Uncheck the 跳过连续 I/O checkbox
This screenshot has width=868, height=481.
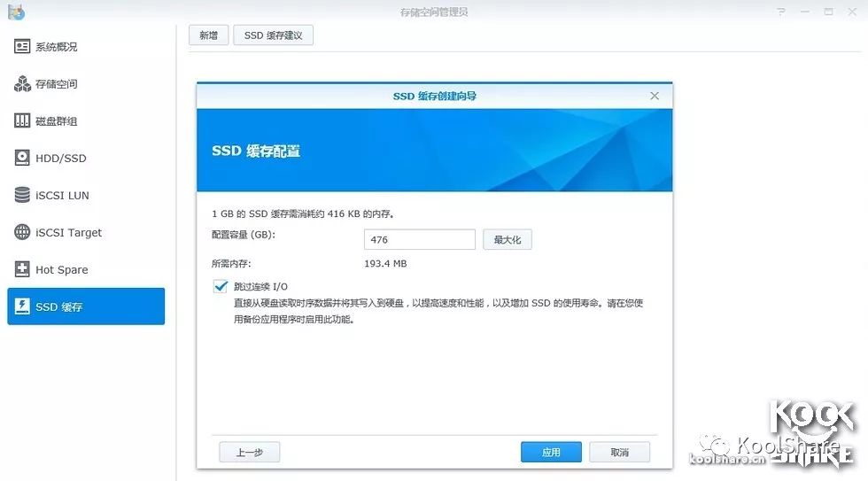click(x=221, y=286)
